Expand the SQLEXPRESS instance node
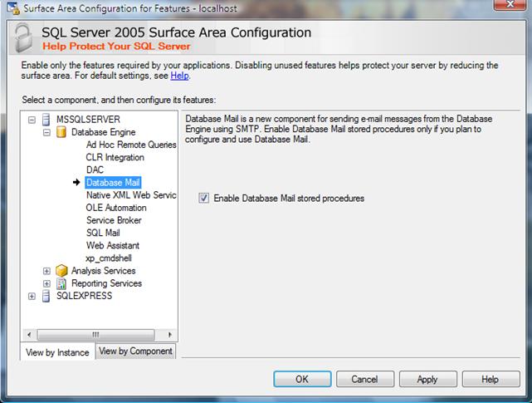Image resolution: width=532 pixels, height=403 pixels. coord(32,296)
